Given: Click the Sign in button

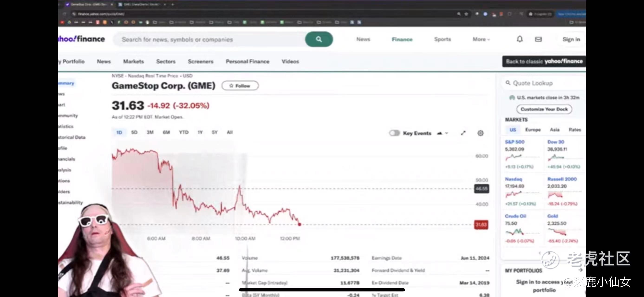Looking at the screenshot, I should coord(571,39).
